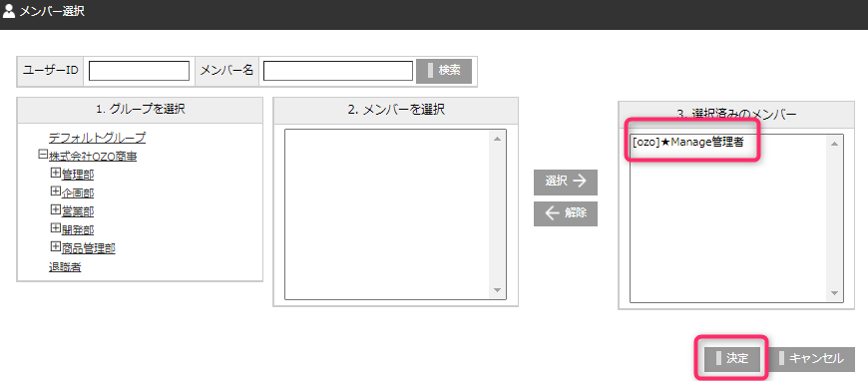Select the 企画部 group
The image size is (868, 381).
[x=78, y=193]
